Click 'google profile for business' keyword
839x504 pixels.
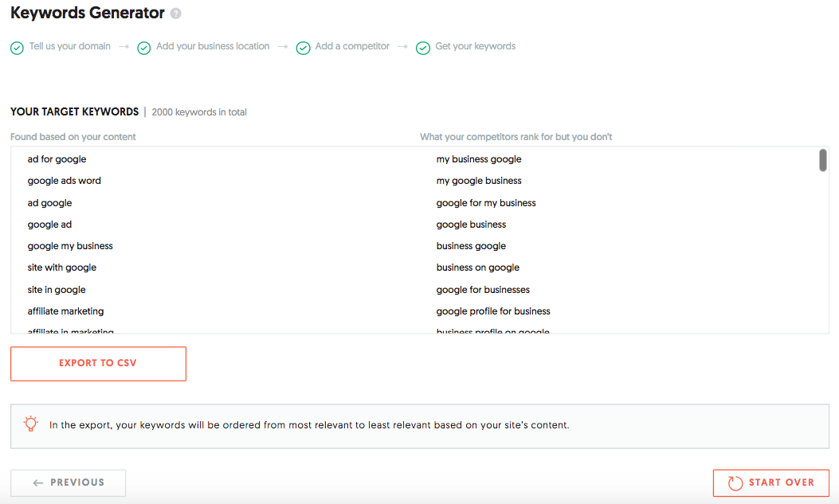coord(493,311)
